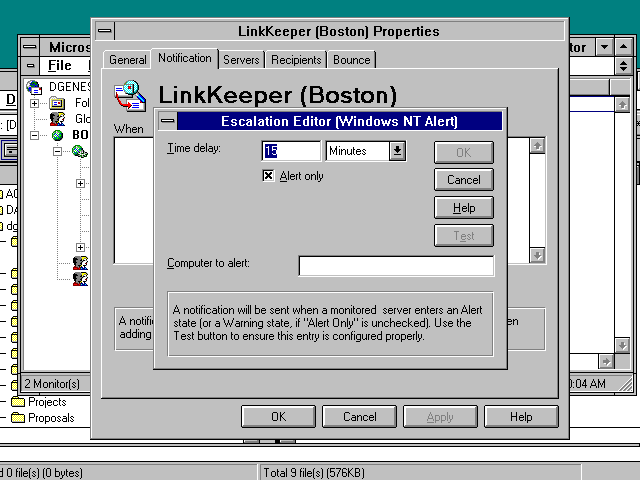Click the 2 Monitor(s) status bar text
Viewport: 640px width, 480px height.
(52, 384)
